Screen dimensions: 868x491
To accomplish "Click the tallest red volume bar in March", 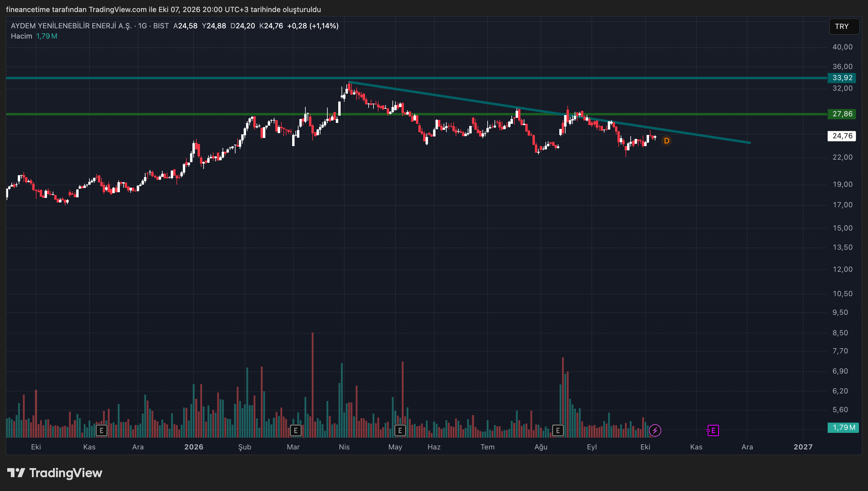I will pos(313,385).
